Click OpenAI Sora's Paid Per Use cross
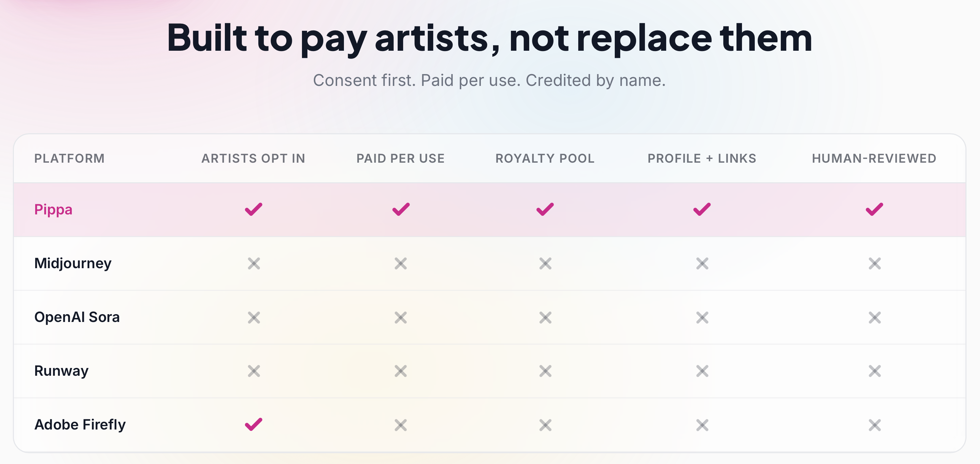 tap(401, 317)
